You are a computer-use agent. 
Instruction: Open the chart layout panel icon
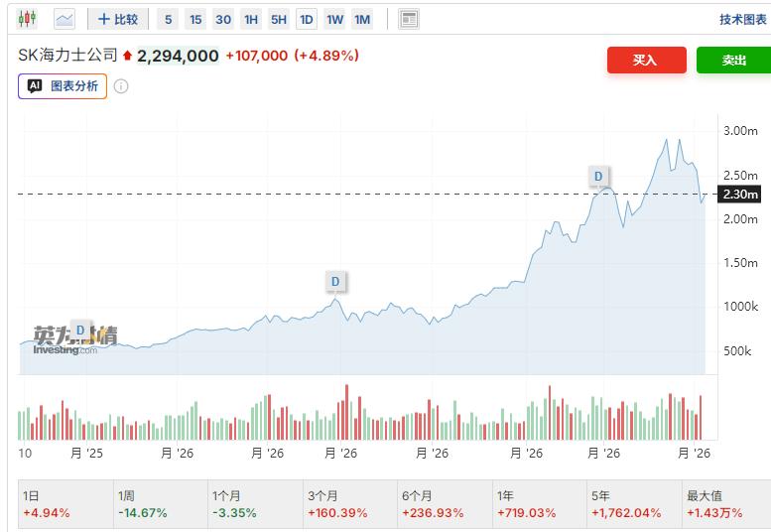pyautogui.click(x=409, y=19)
